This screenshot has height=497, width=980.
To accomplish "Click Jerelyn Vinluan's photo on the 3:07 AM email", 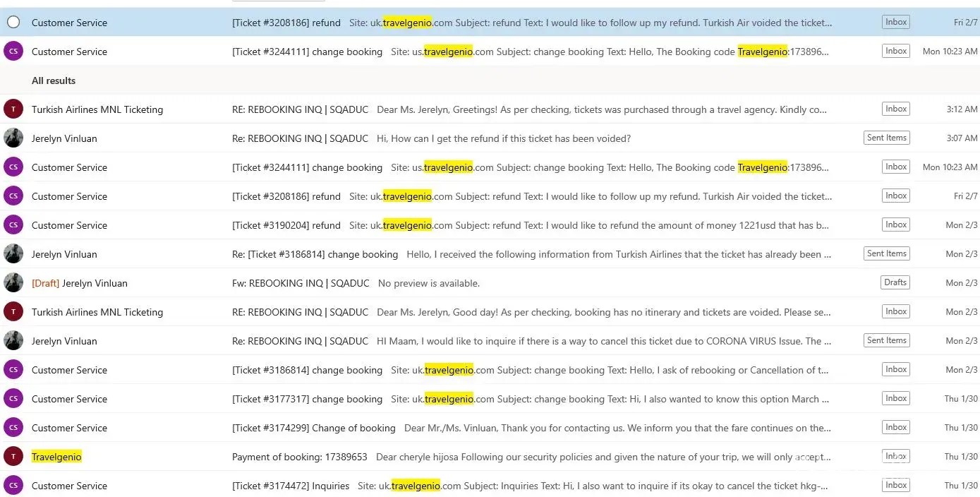I will 13,138.
